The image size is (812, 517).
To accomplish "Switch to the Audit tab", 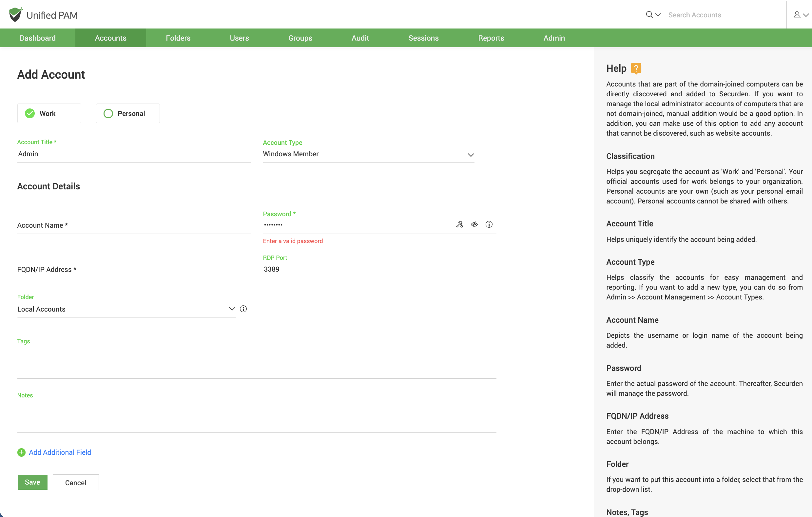I will (x=360, y=38).
